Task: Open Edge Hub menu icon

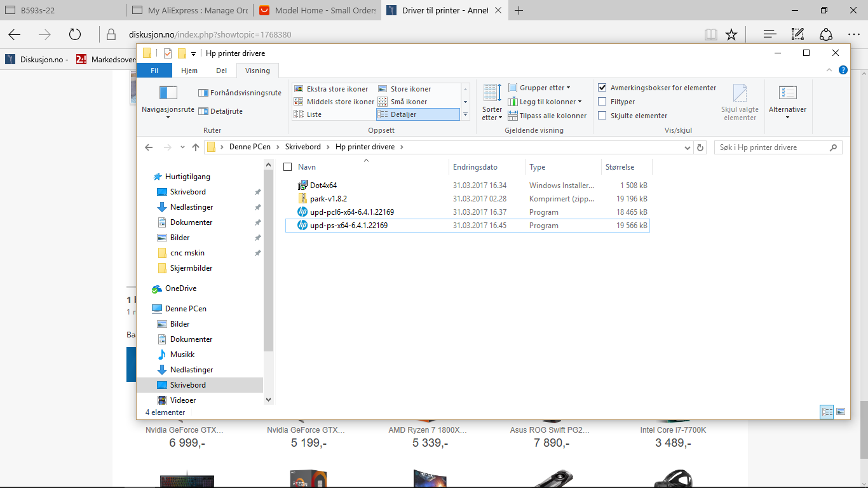Action: 770,34
